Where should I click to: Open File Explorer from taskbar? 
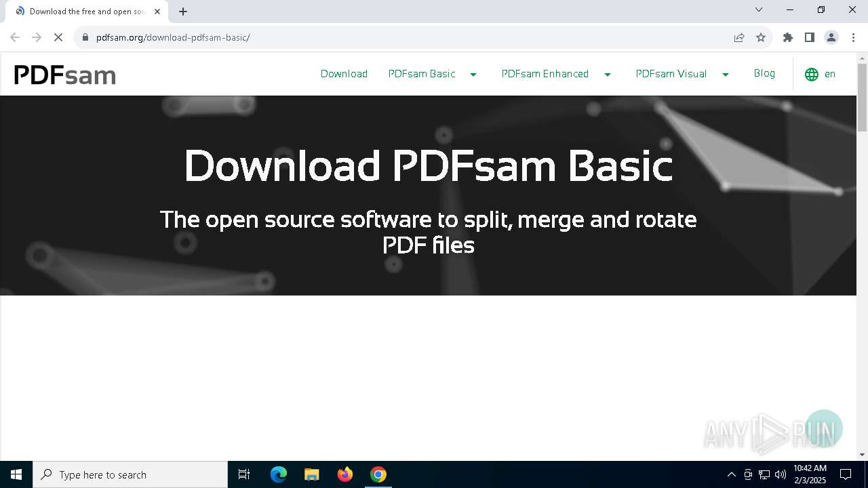click(312, 474)
